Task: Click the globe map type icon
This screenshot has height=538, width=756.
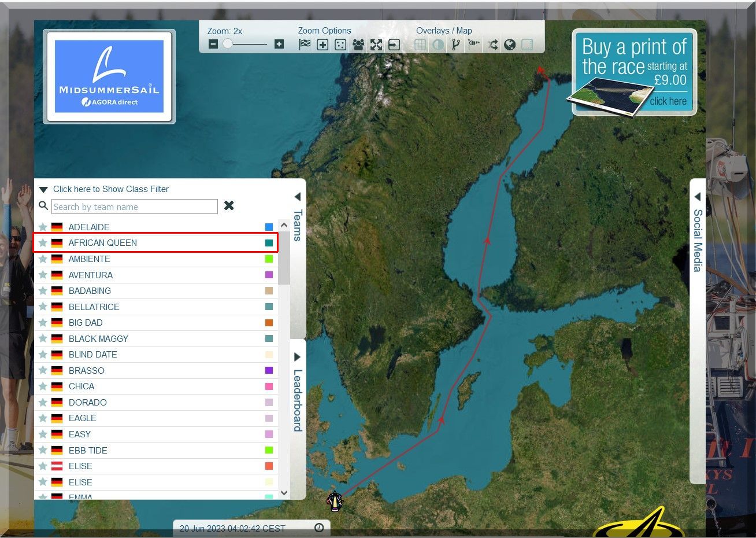Action: (x=510, y=45)
